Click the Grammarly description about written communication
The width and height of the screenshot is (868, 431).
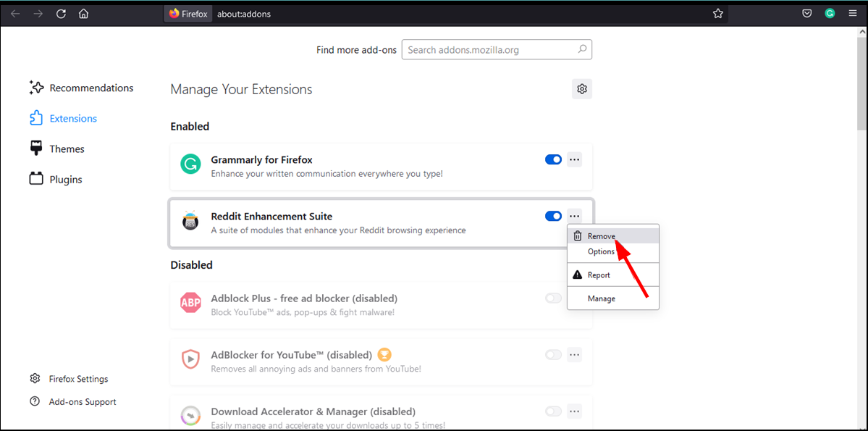(x=327, y=173)
